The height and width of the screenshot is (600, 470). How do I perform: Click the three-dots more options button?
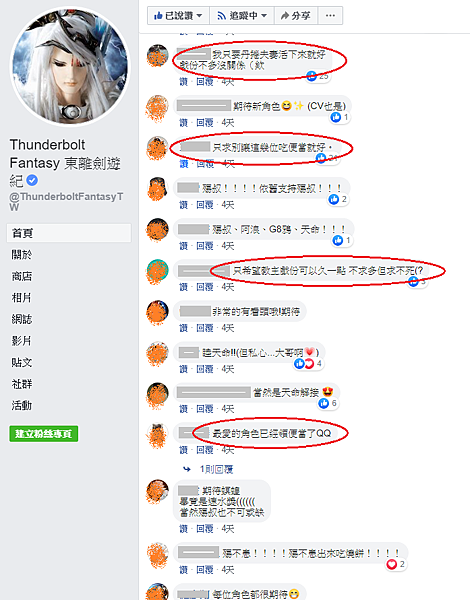(330, 16)
